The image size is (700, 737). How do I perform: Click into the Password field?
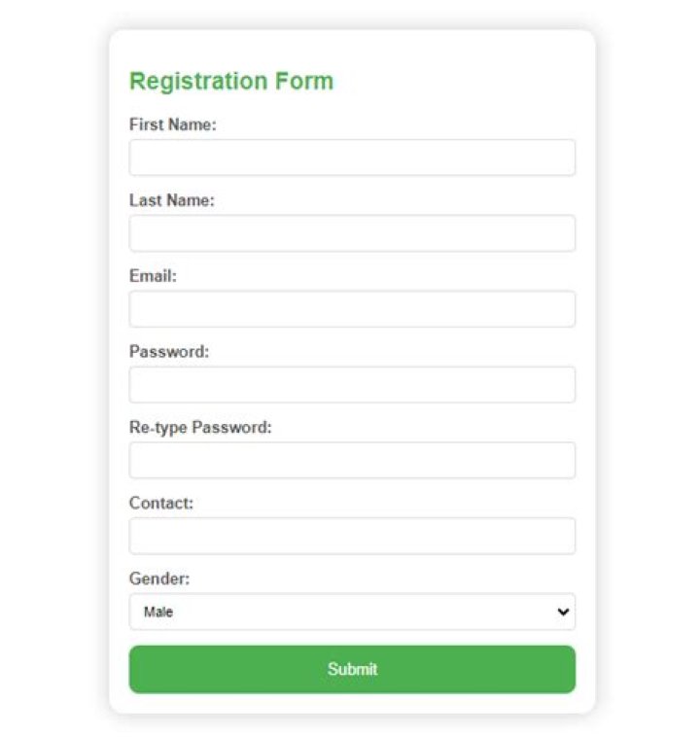[352, 385]
